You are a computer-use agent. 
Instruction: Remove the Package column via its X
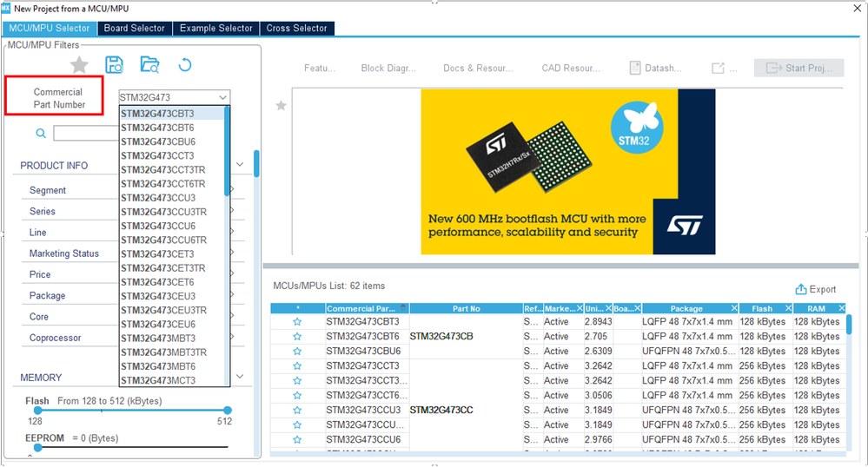tap(734, 308)
